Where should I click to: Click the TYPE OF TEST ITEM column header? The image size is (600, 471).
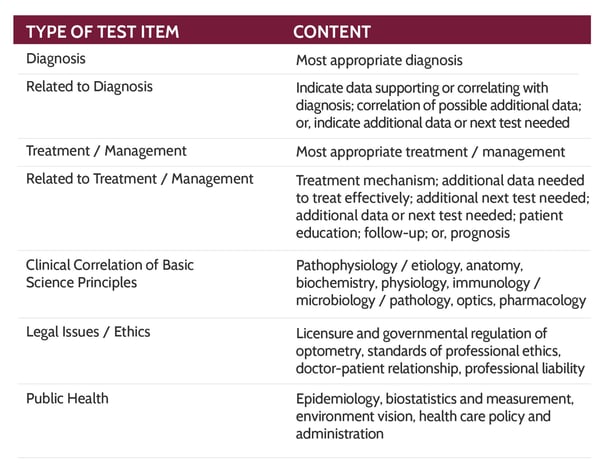coord(103,32)
